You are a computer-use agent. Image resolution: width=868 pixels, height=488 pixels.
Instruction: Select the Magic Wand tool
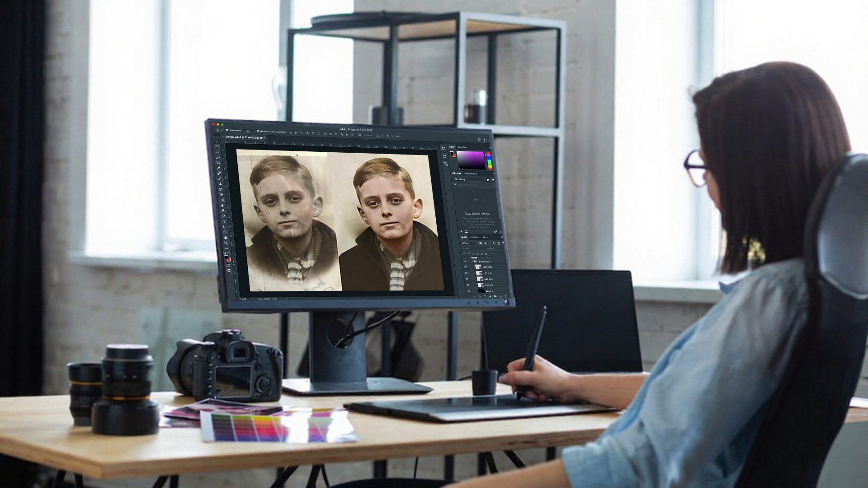coord(218,157)
